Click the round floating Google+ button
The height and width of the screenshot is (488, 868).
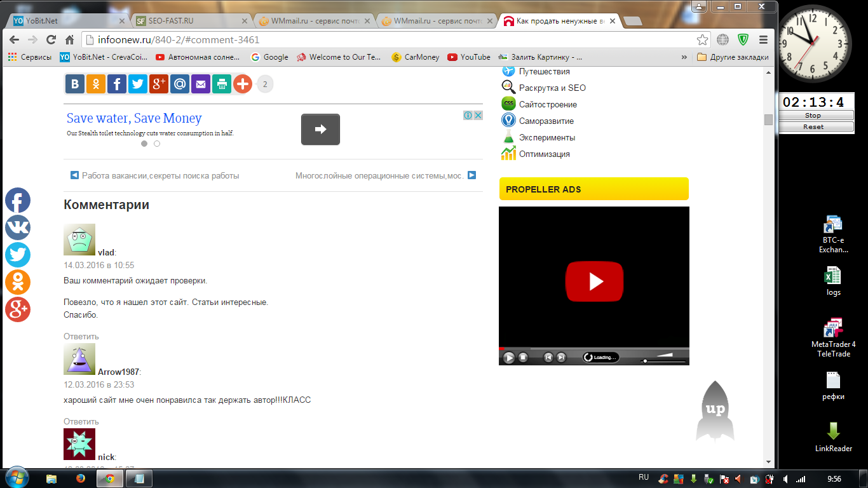pyautogui.click(x=18, y=309)
